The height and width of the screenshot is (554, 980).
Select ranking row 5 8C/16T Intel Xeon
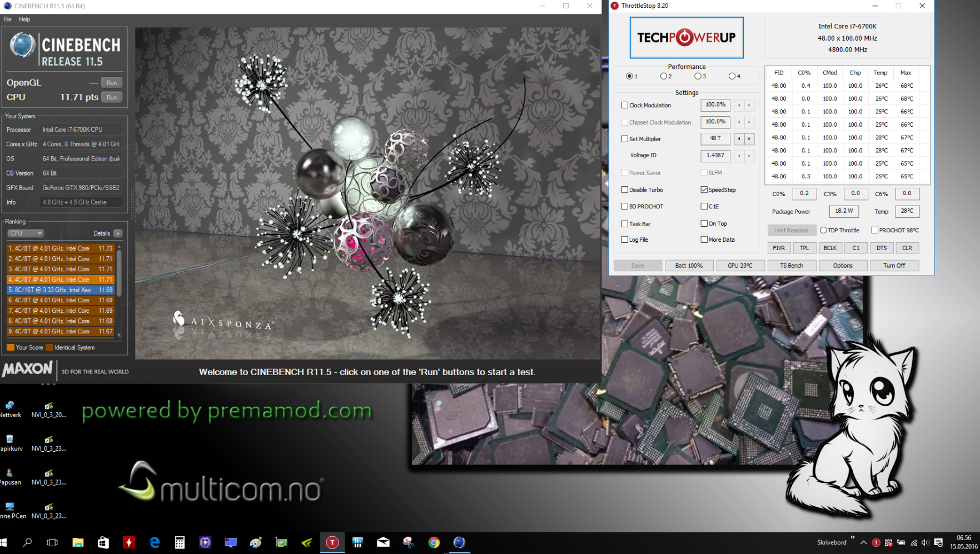click(60, 290)
